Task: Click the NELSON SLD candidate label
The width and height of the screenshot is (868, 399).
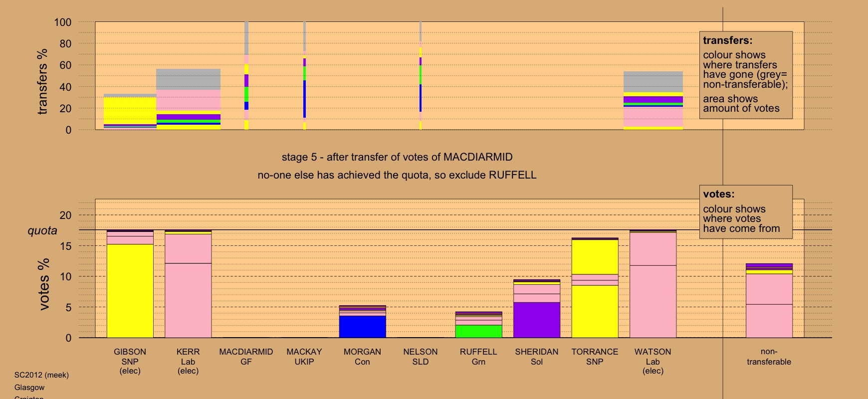Action: pyautogui.click(x=421, y=357)
